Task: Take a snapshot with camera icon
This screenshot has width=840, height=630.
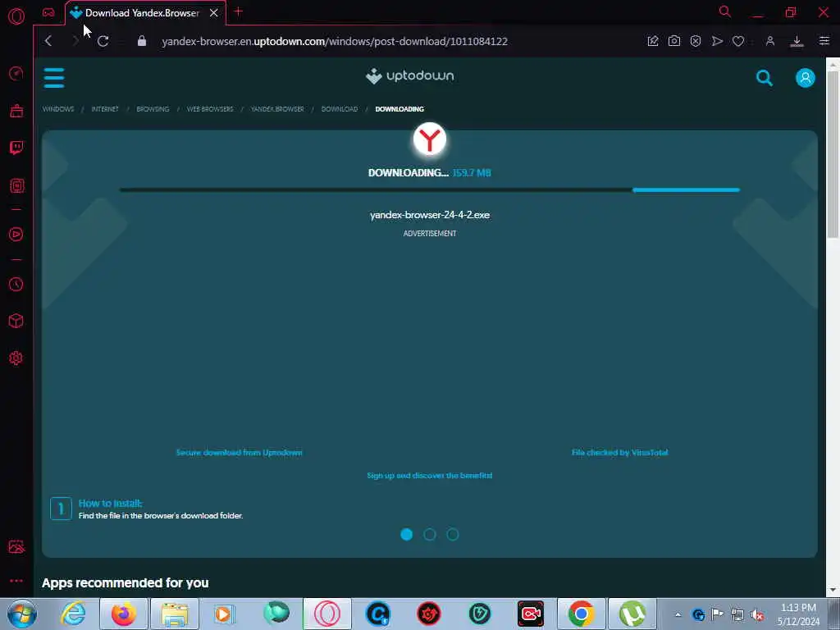Action: 674,41
